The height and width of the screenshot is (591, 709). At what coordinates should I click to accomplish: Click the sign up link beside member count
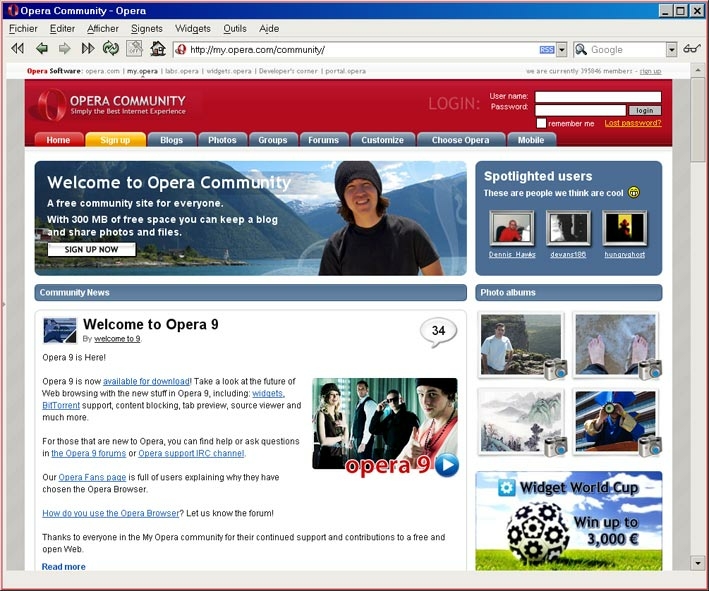tap(650, 71)
